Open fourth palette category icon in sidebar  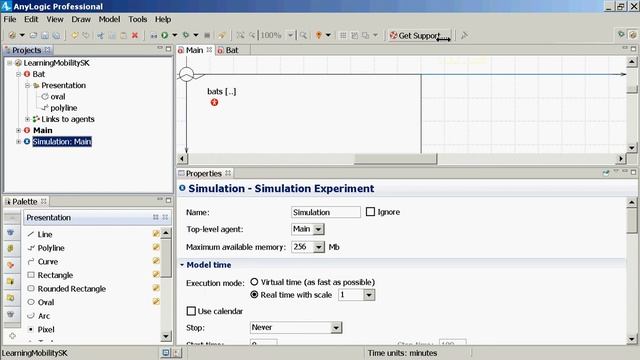tap(11, 281)
